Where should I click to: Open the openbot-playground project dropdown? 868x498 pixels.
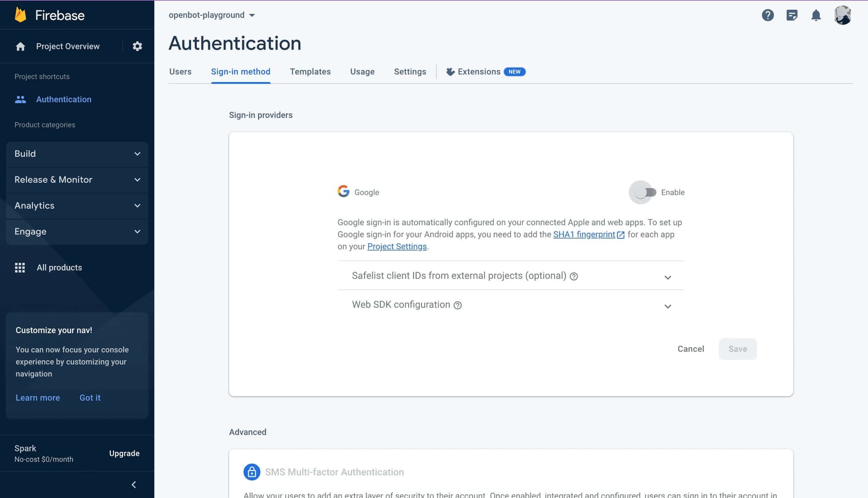point(212,15)
